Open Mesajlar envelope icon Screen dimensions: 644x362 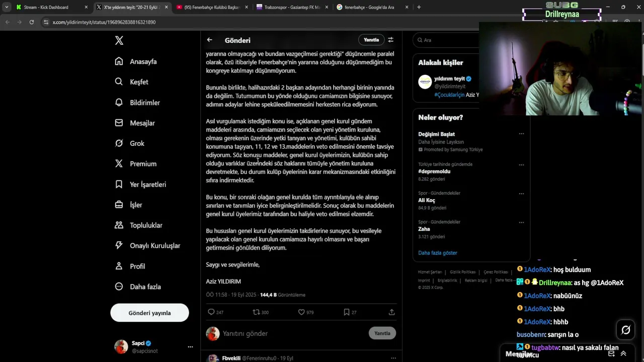[119, 123]
